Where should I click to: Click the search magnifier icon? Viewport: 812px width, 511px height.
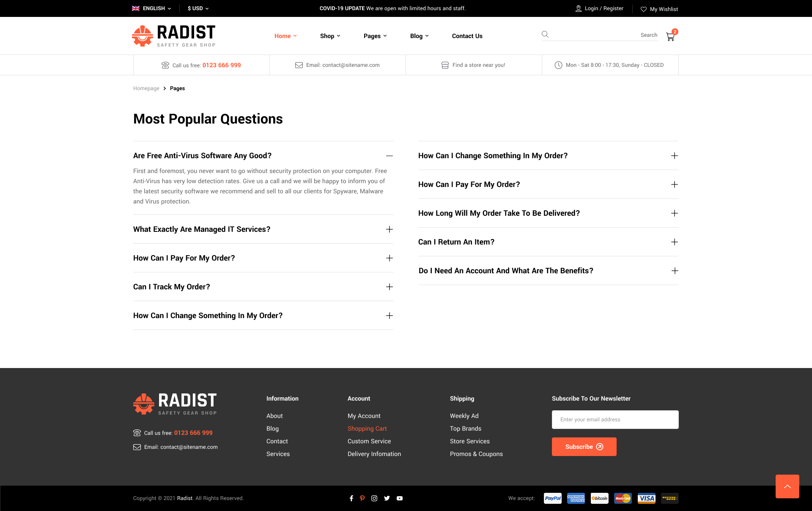[545, 35]
